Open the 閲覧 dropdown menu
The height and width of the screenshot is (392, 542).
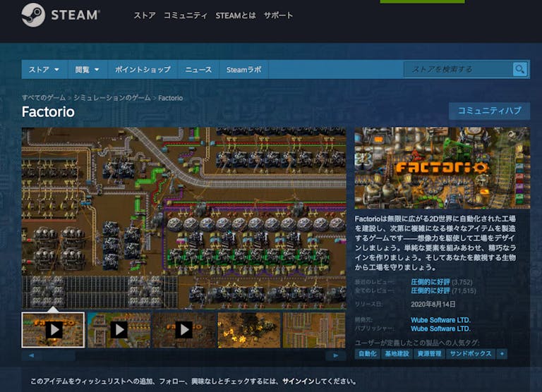[88, 69]
